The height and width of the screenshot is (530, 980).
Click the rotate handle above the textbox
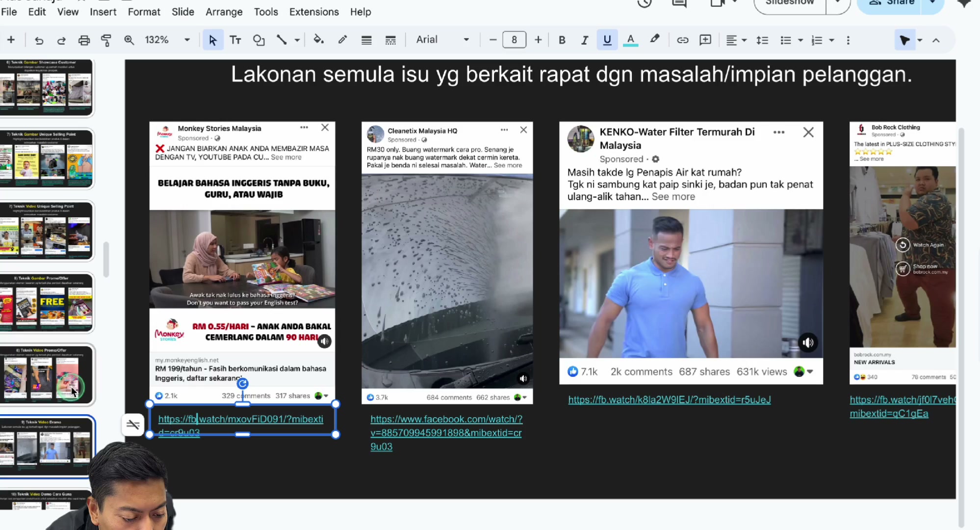pyautogui.click(x=242, y=383)
